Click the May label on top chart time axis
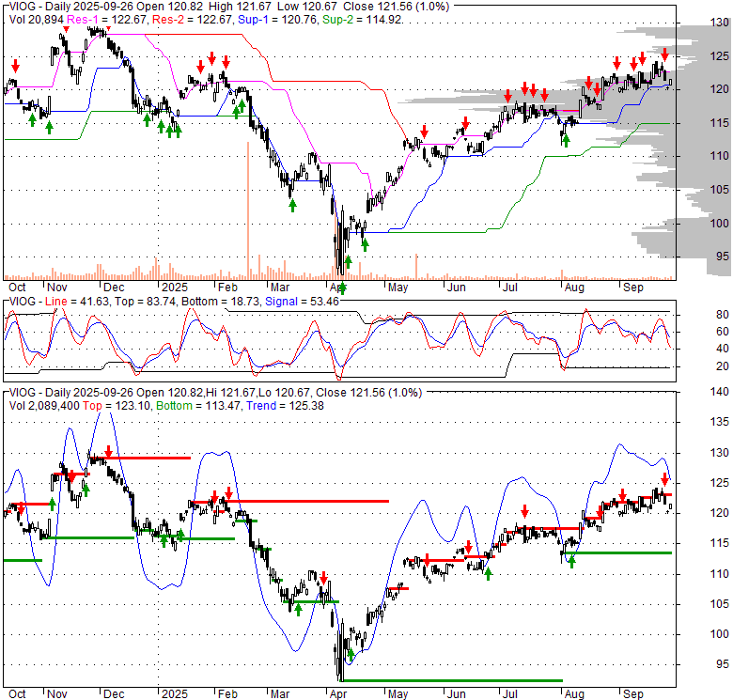Screen dimensions: 733x700 398,288
